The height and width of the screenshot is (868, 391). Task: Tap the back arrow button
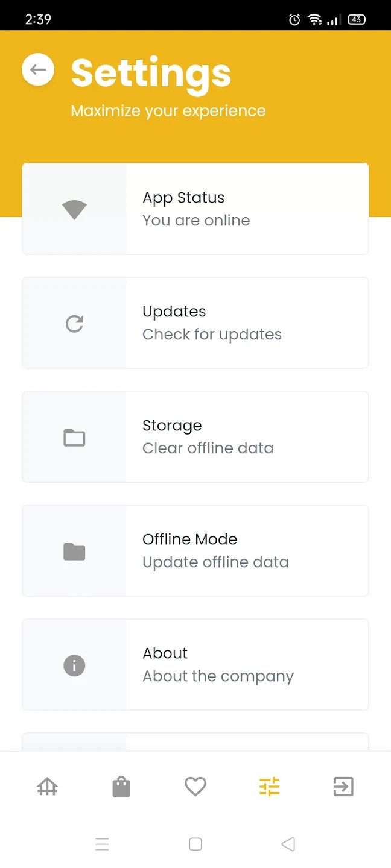tap(38, 70)
